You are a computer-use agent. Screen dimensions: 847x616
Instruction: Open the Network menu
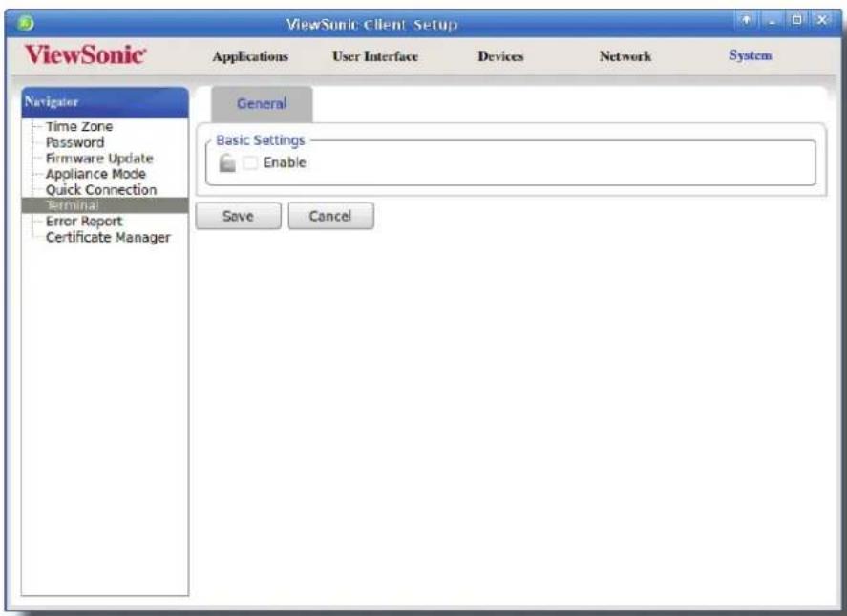tap(625, 56)
